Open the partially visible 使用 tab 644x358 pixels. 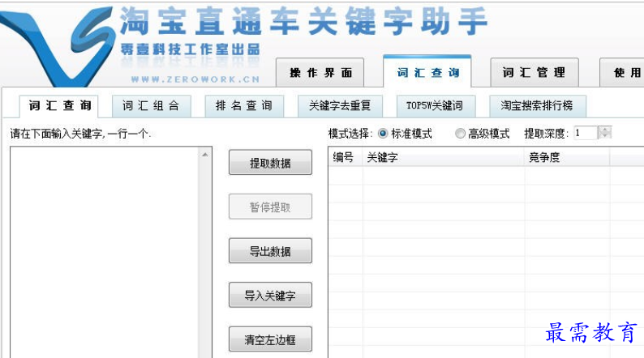(622, 73)
